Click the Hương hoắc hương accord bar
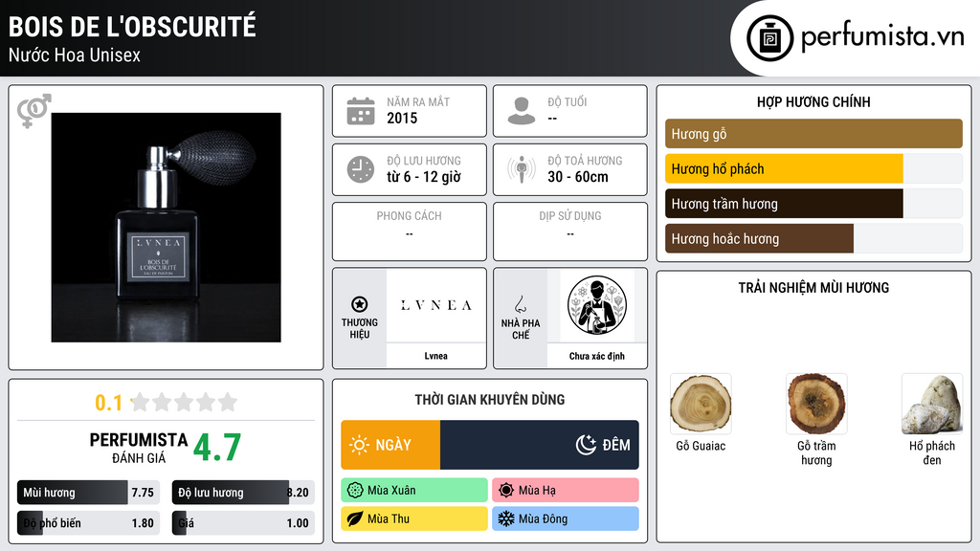 point(813,238)
